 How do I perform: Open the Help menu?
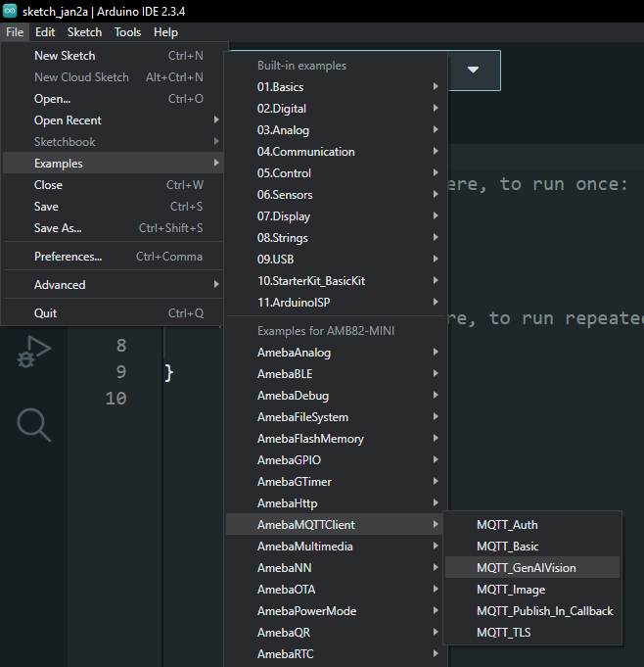tap(165, 32)
